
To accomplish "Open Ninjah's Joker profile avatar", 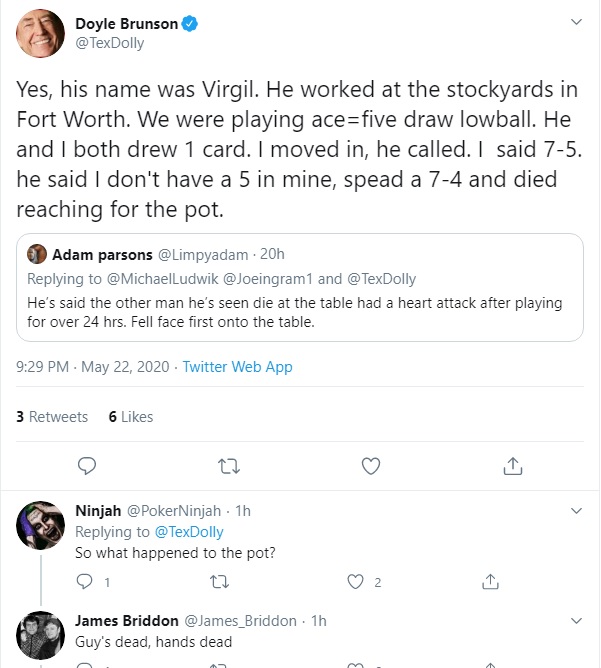I will click(x=40, y=525).
